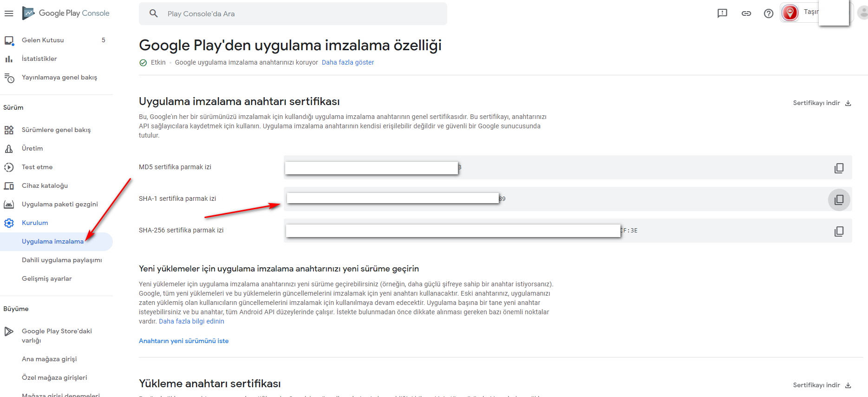Image resolution: width=868 pixels, height=397 pixels.
Task: Click the Yayınlamaya genel bakış icon
Action: (9, 78)
